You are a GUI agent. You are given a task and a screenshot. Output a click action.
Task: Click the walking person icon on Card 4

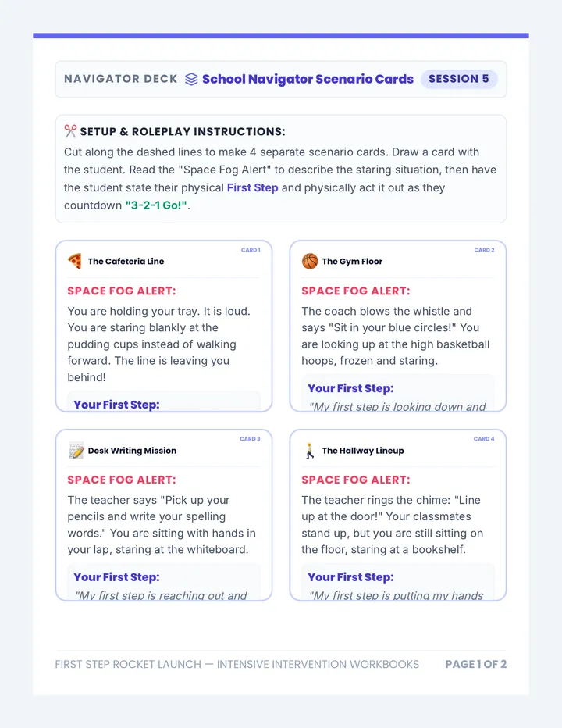(x=310, y=451)
